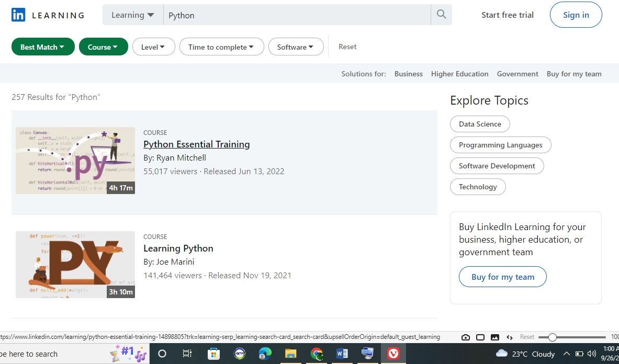The width and height of the screenshot is (619, 364).
Task: Click the tiling window icon in status bar
Action: [x=480, y=337]
